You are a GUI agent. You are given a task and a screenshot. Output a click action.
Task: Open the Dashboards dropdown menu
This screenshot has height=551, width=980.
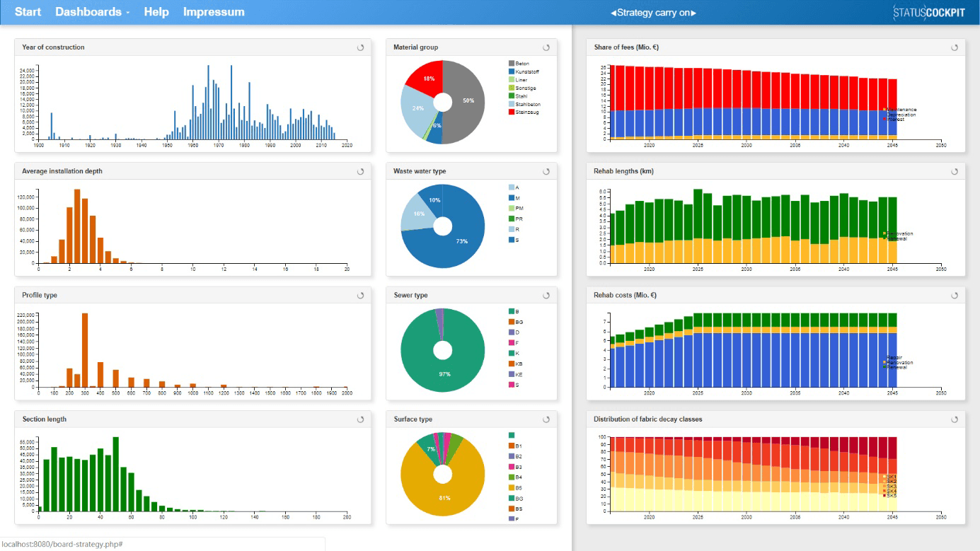[92, 12]
